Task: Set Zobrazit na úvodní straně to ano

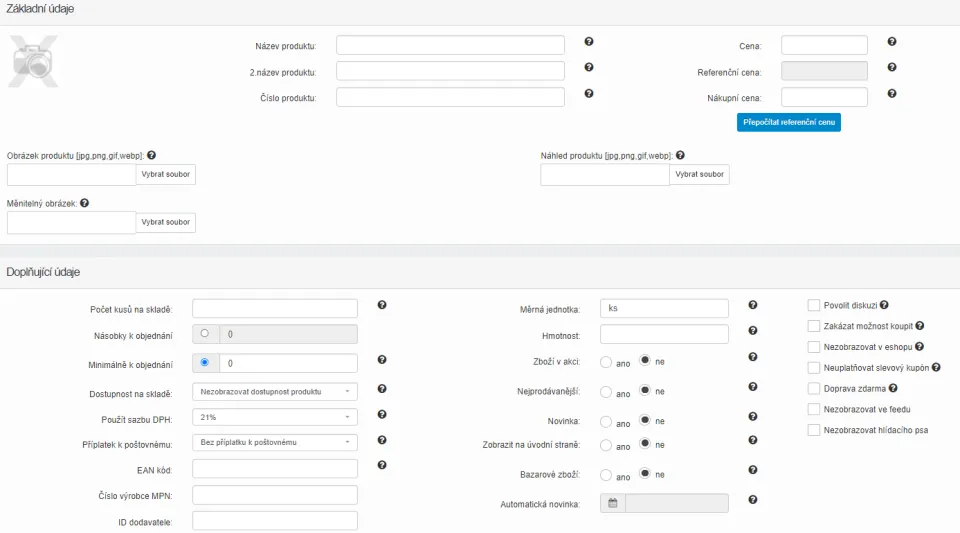Action: pos(606,445)
